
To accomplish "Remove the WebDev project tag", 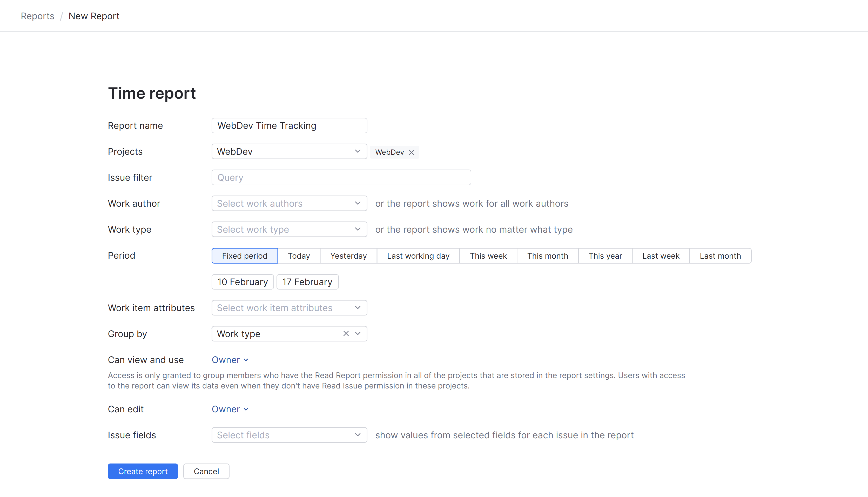I will coord(412,152).
